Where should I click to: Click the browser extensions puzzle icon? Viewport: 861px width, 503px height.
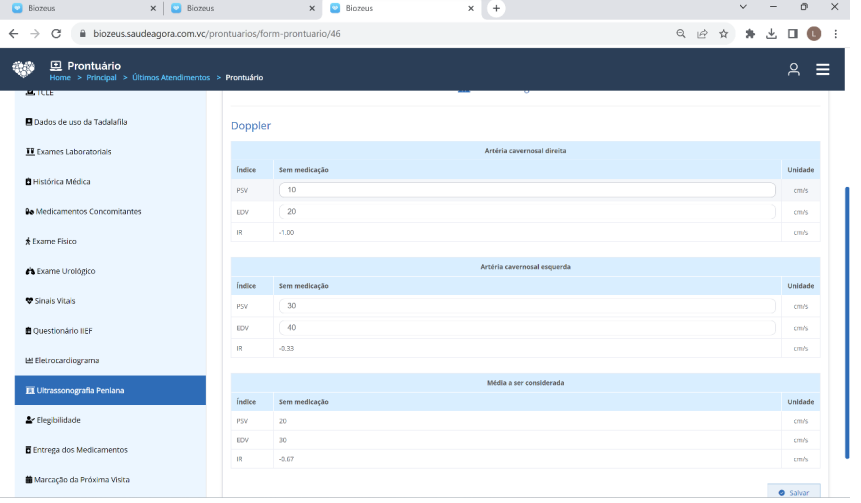[x=750, y=33]
